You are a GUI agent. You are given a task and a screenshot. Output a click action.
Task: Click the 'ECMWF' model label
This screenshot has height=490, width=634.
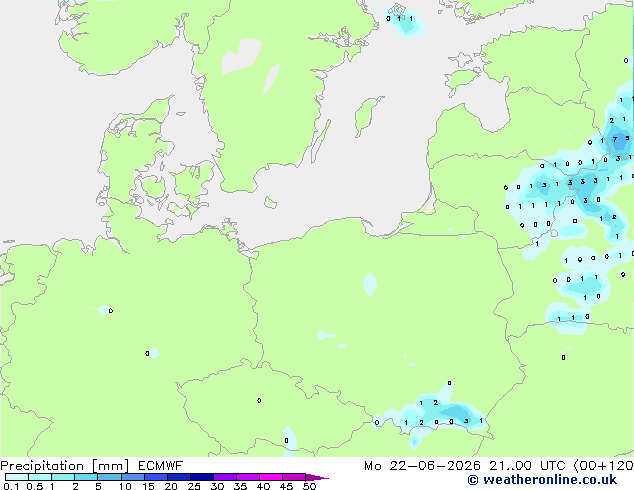tap(160, 466)
